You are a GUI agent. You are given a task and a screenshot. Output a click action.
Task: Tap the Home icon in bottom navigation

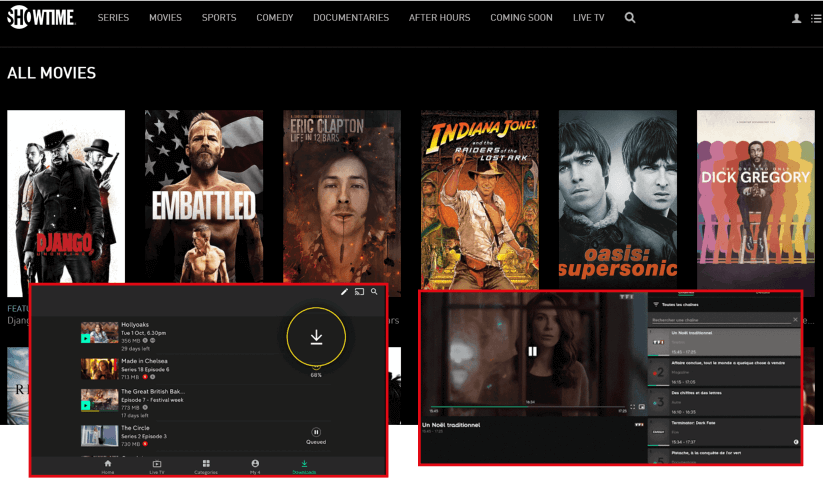[x=108, y=464]
